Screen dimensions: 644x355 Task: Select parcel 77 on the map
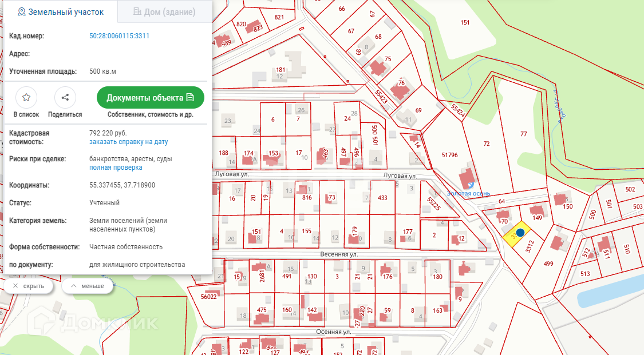pyautogui.click(x=523, y=134)
